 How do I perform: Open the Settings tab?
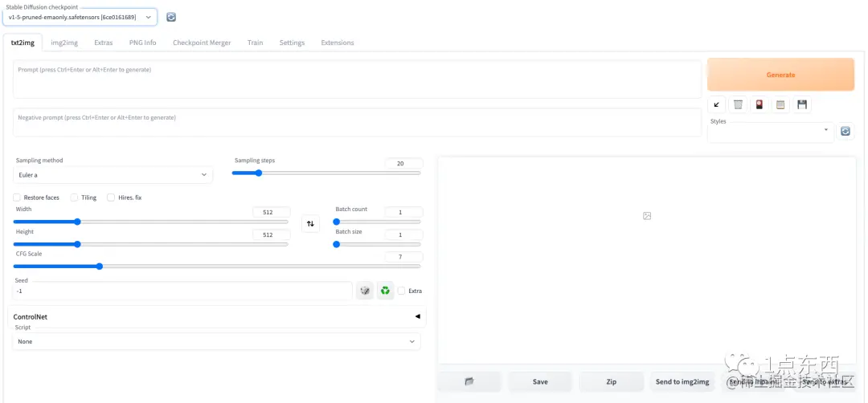(x=292, y=43)
